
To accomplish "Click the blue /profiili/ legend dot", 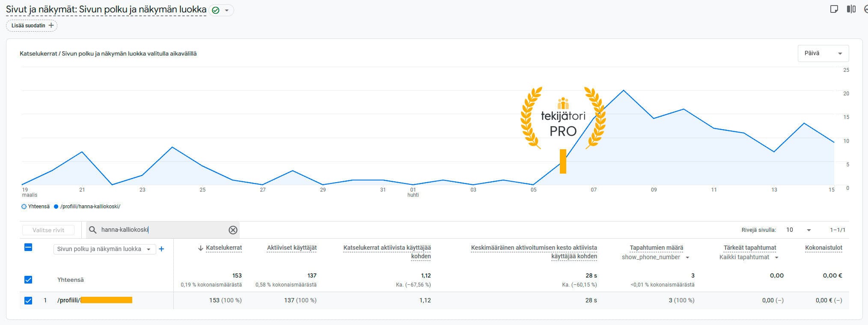I will [56, 207].
